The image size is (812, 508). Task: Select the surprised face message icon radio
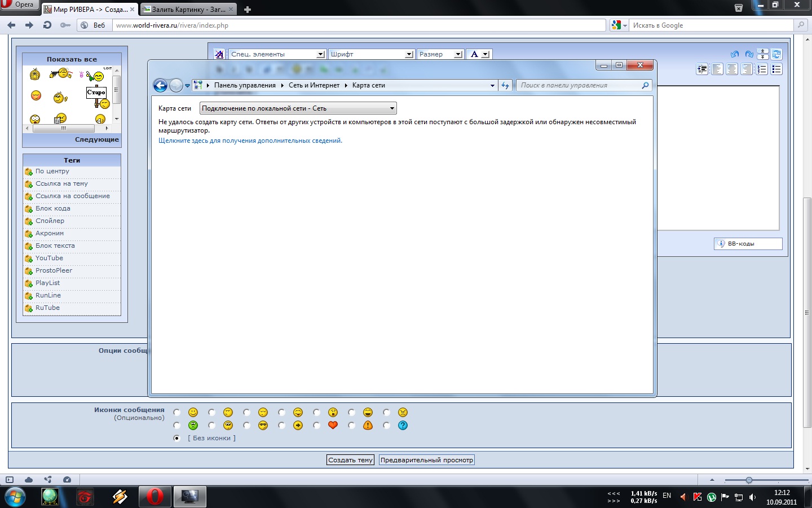(317, 413)
